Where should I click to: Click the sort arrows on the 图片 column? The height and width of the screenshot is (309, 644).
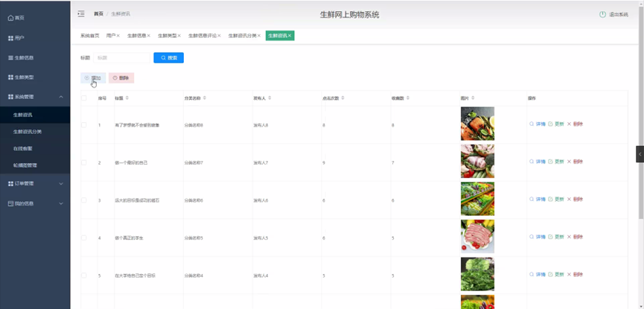coord(473,98)
